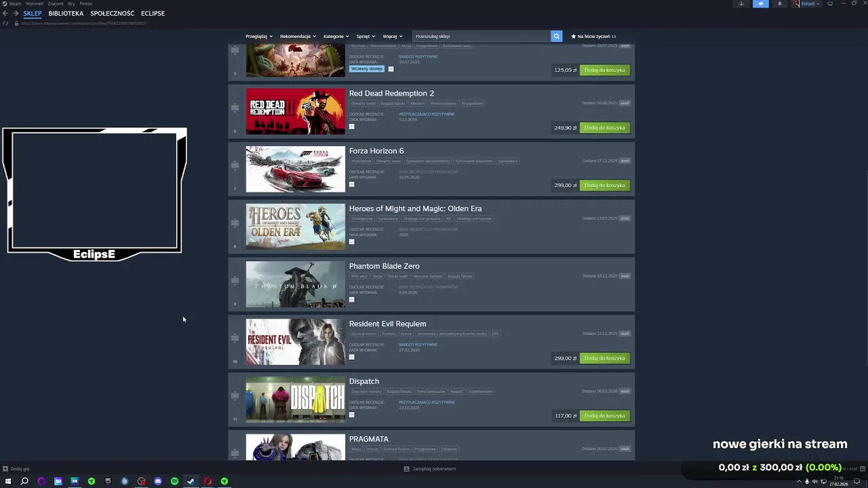Image resolution: width=868 pixels, height=488 pixels.
Task: Open the Heroes of Might and Magic: Olden Era title
Action: click(415, 209)
